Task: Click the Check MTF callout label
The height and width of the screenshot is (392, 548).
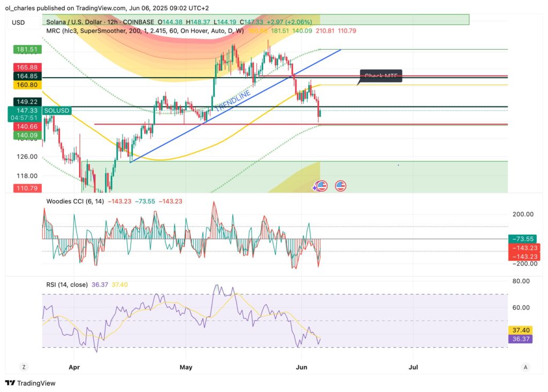Action: click(x=379, y=76)
